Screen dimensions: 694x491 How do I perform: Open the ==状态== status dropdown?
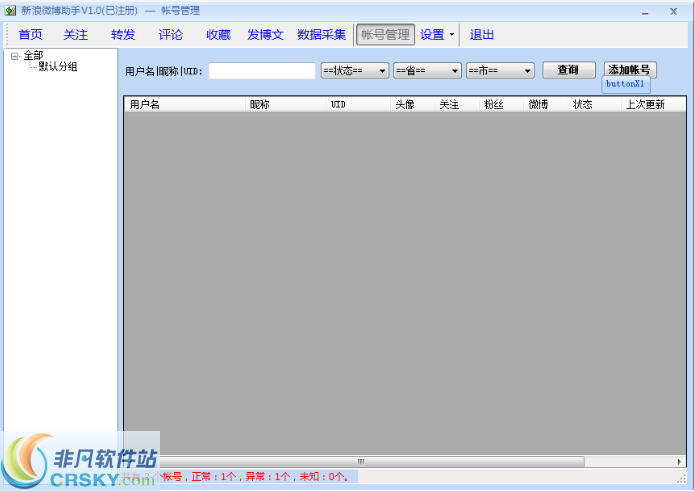[x=355, y=71]
